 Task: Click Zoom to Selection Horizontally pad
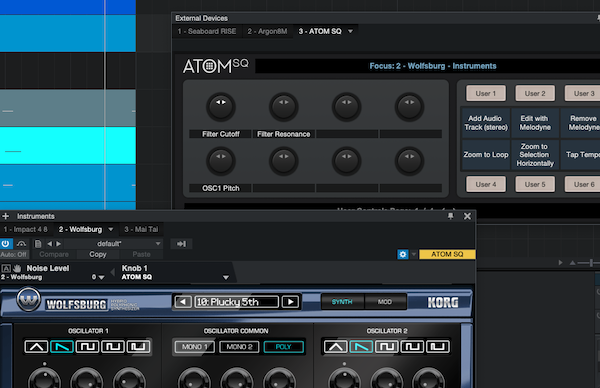click(x=535, y=155)
